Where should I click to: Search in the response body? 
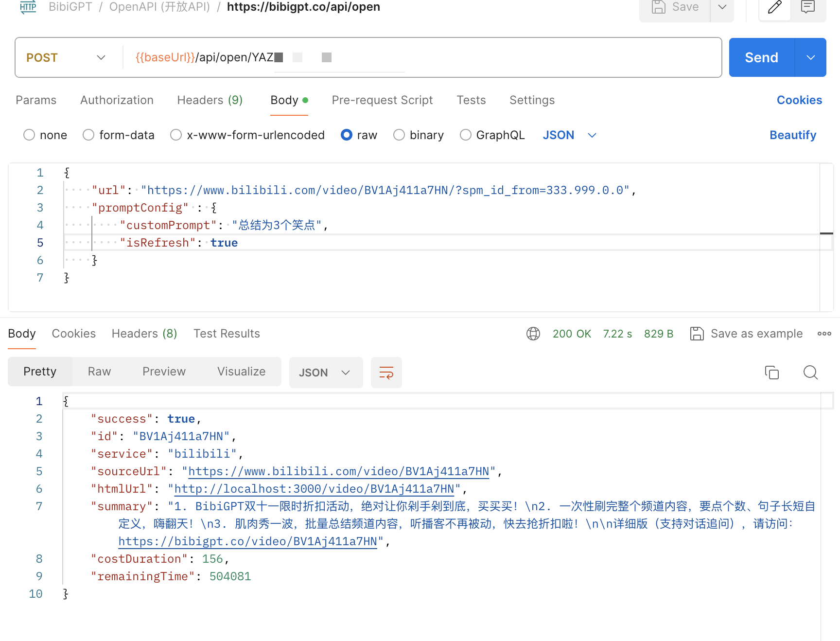coord(810,373)
